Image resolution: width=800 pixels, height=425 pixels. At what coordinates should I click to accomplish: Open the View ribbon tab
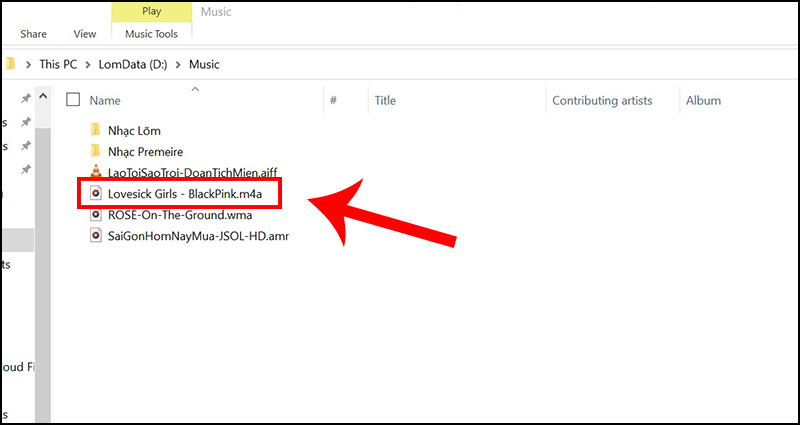tap(85, 34)
